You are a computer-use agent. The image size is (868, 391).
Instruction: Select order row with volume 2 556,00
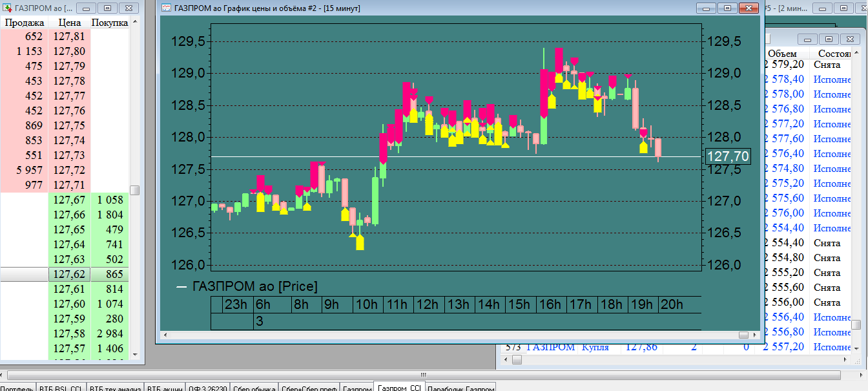coord(807,302)
